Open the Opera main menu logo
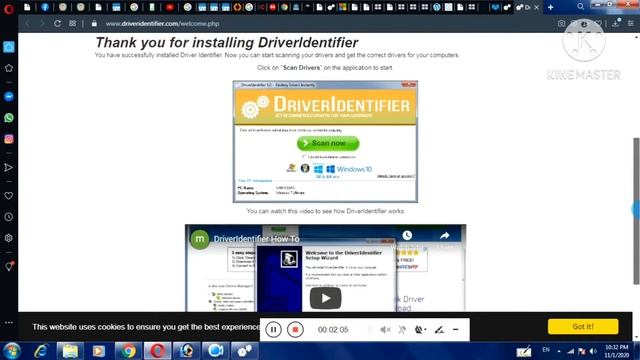 click(9, 8)
